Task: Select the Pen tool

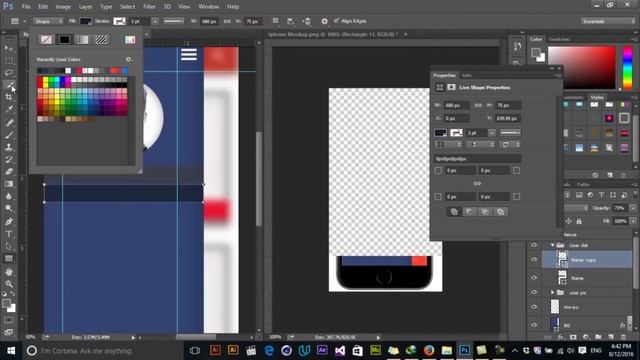Action: (9, 222)
